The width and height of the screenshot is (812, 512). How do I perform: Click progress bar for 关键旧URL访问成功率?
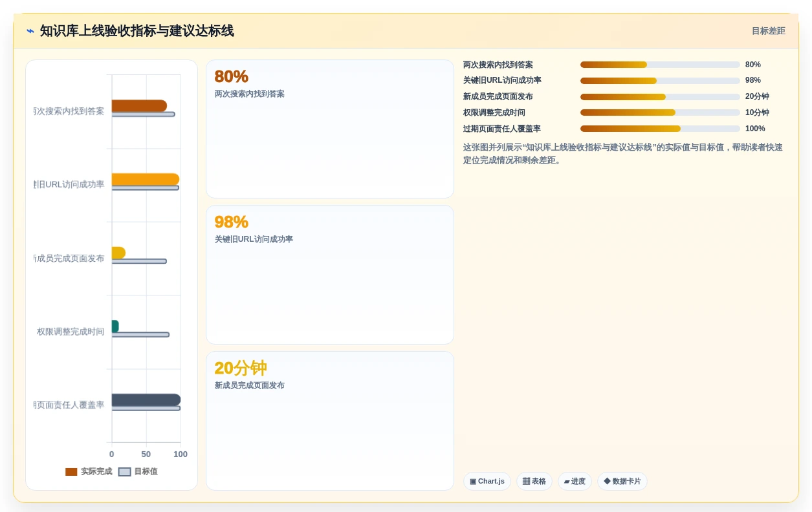click(660, 81)
